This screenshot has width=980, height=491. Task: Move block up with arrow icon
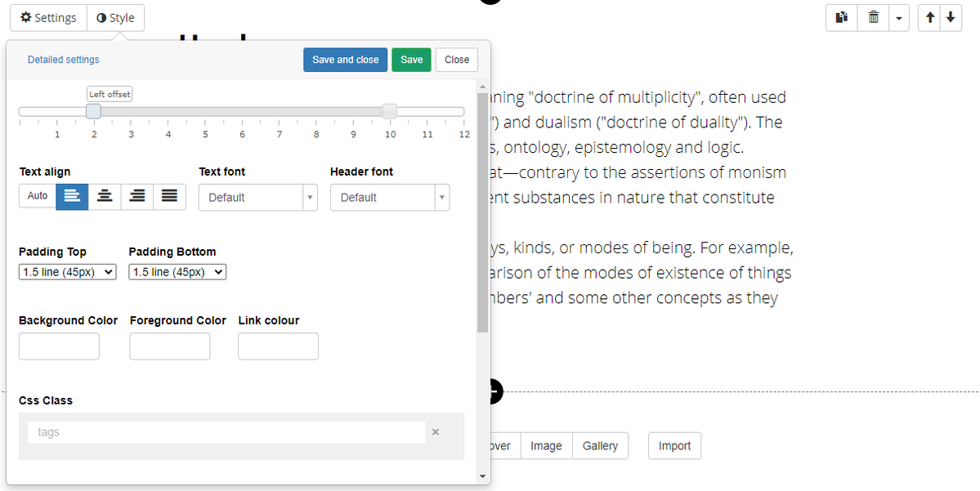click(x=930, y=17)
